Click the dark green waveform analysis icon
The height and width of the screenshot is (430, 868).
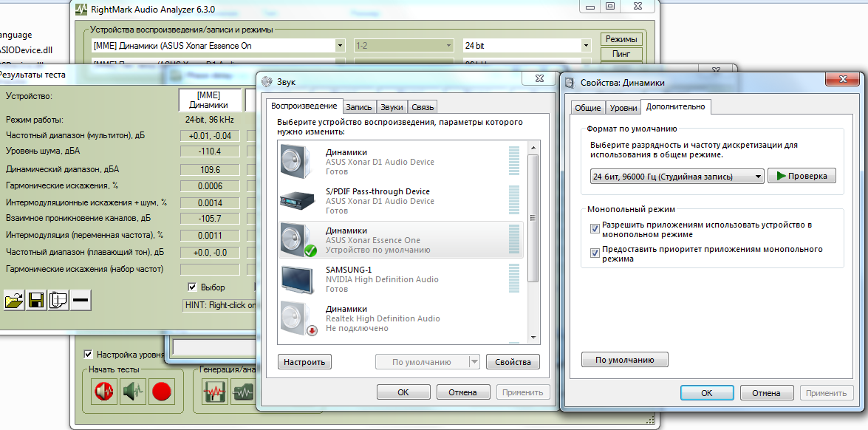pyautogui.click(x=242, y=392)
